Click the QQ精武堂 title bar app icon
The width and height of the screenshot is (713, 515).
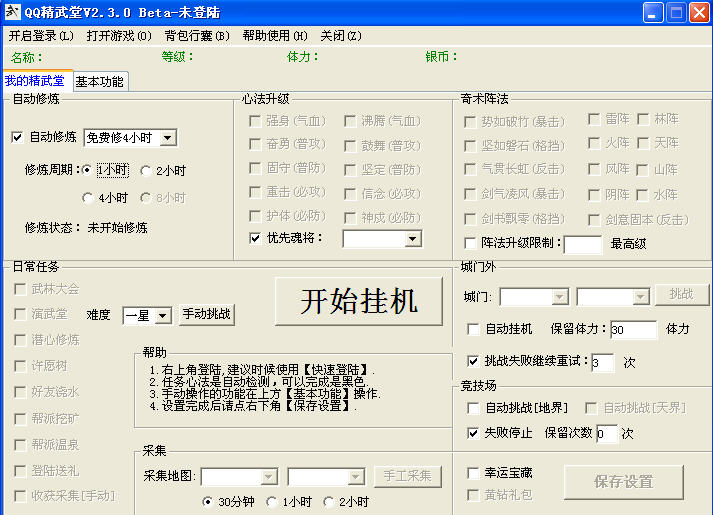coord(12,12)
